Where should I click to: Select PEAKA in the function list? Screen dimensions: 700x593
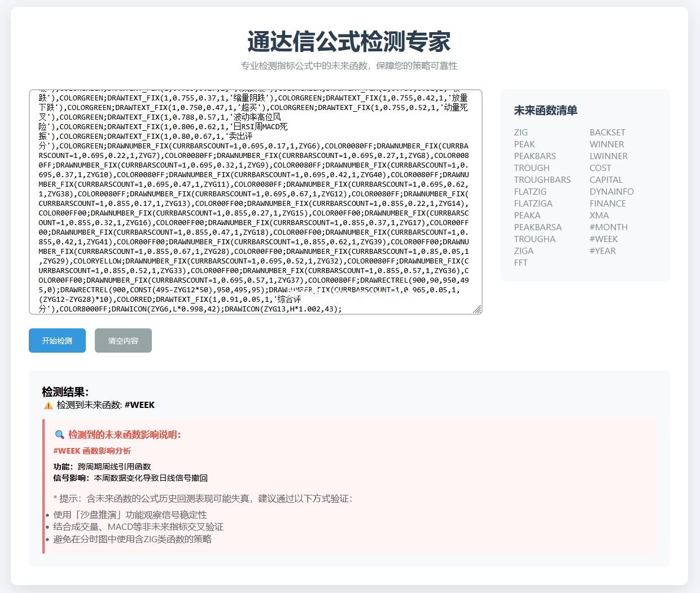pyautogui.click(x=527, y=216)
